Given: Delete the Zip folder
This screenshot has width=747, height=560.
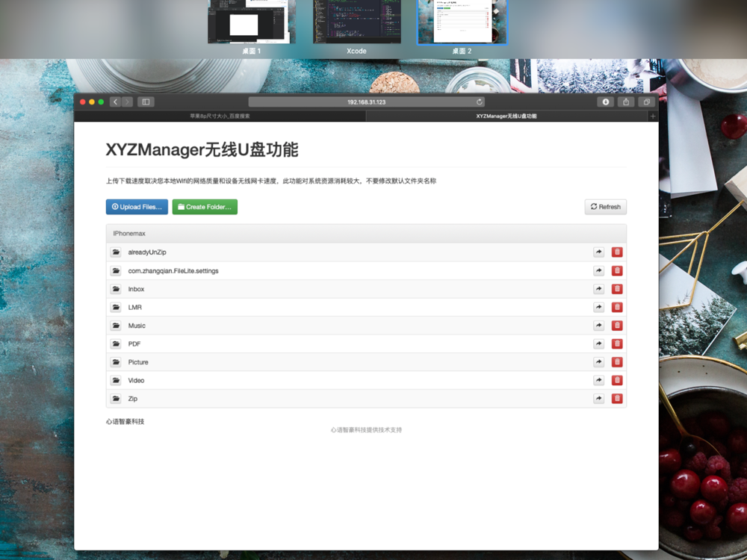Looking at the screenshot, I should point(617,399).
